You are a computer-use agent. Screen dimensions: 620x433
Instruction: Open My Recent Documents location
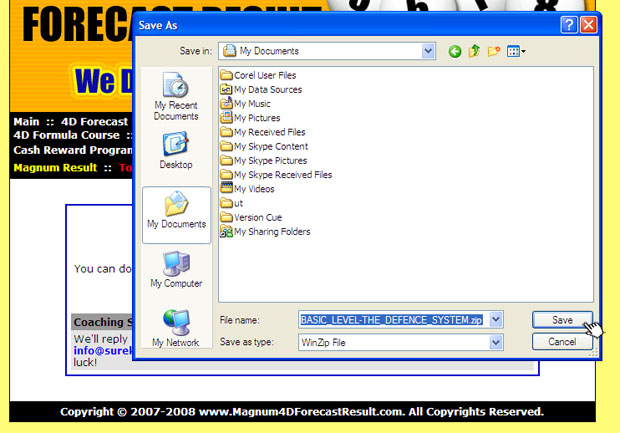(176, 96)
